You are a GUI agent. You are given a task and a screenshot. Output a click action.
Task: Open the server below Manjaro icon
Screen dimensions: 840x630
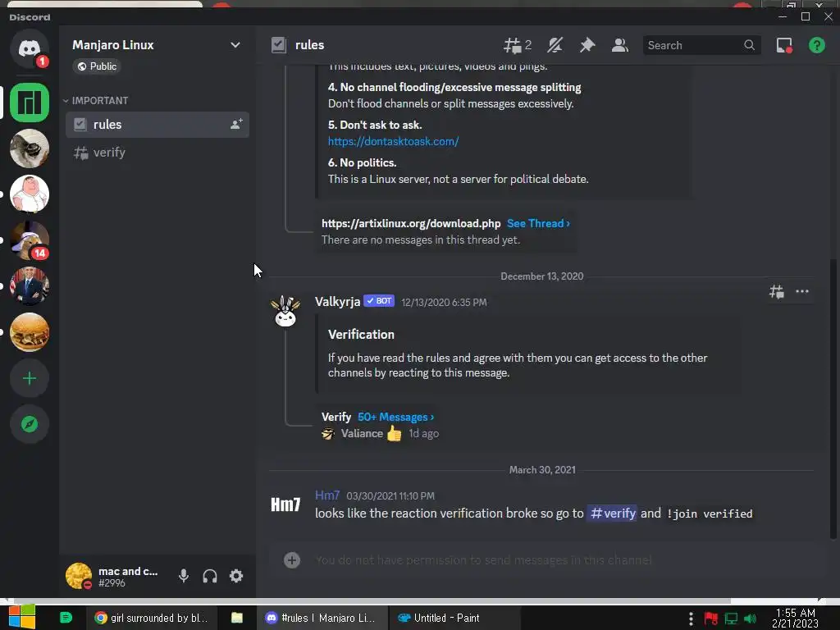tap(30, 148)
